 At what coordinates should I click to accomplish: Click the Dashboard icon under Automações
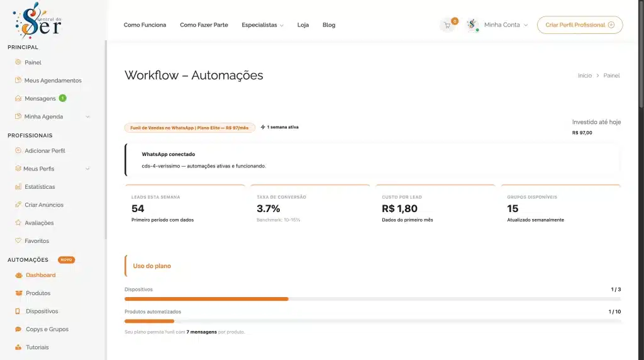[18, 275]
